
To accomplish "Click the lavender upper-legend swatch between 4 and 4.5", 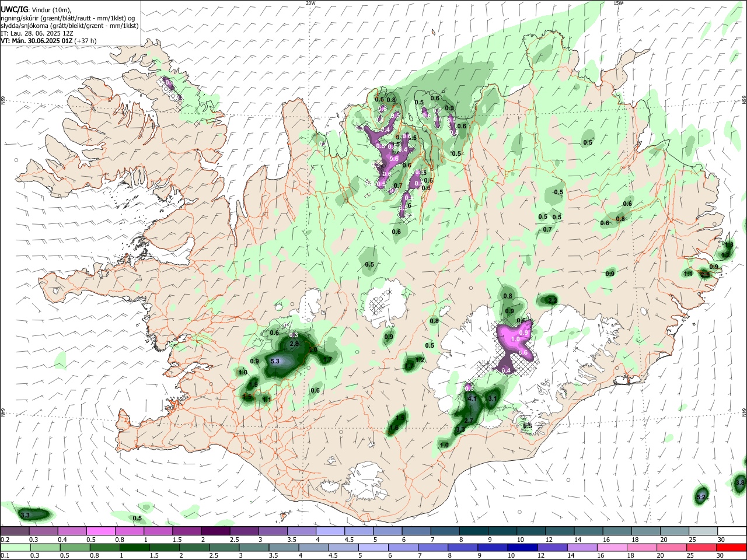I will click(x=330, y=531).
